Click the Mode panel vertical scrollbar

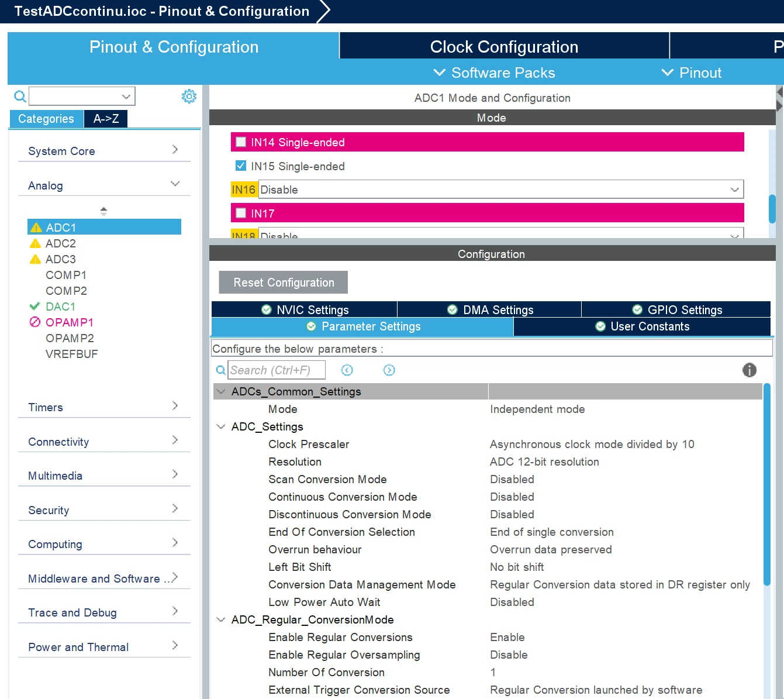772,209
